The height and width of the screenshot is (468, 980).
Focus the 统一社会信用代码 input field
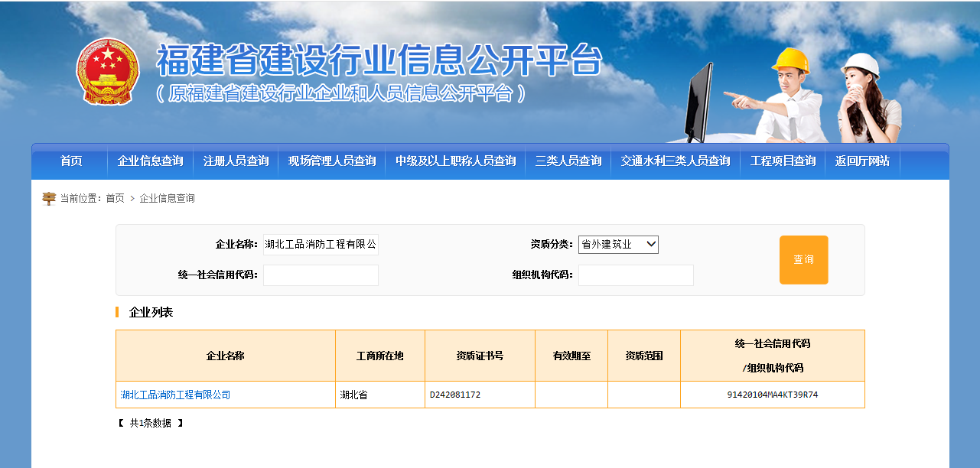pyautogui.click(x=321, y=275)
